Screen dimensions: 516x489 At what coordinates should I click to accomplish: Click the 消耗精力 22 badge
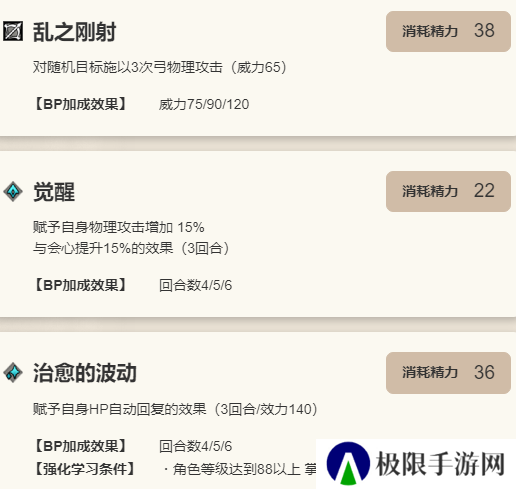pyautogui.click(x=448, y=191)
